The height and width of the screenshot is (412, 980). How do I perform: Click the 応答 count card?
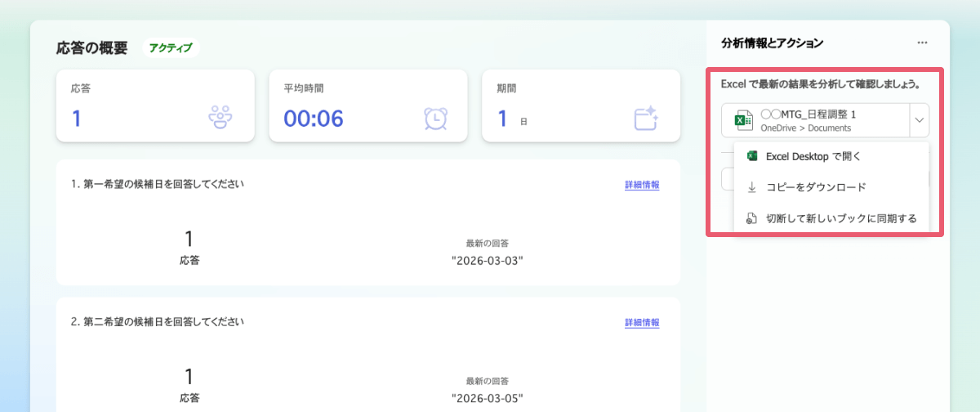point(155,106)
